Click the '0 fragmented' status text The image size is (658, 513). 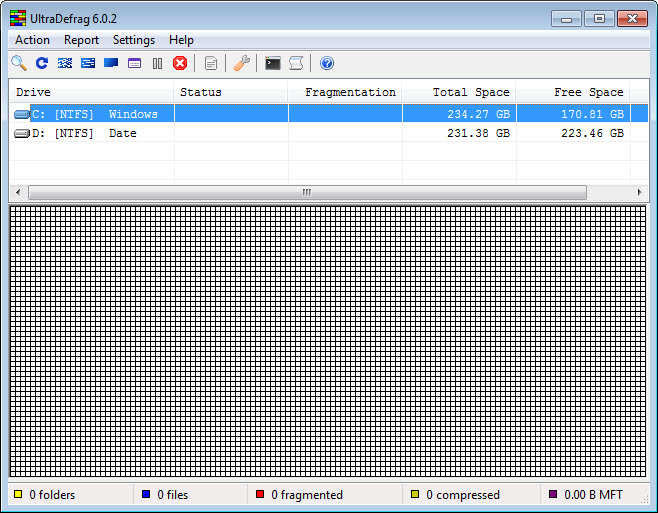point(307,495)
